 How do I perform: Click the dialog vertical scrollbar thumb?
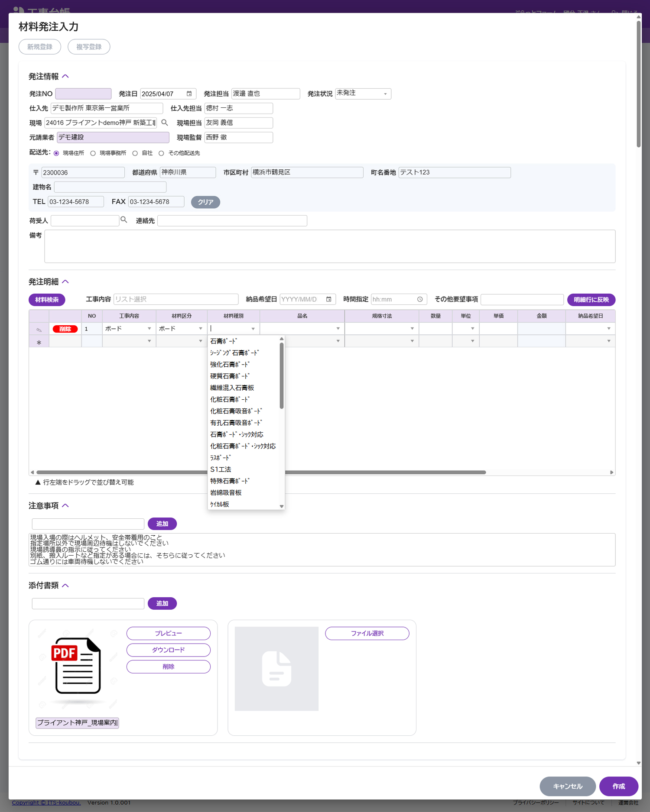pos(639,84)
